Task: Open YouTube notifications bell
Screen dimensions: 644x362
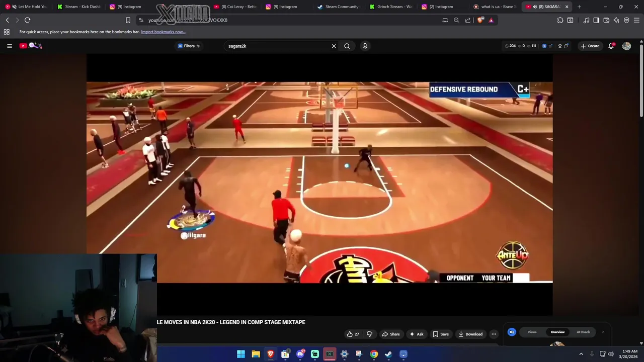Action: pos(611,46)
